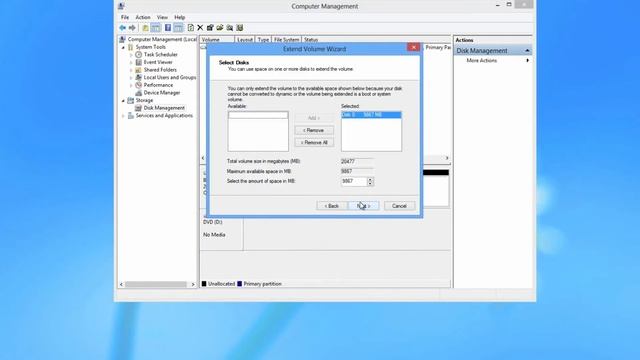The image size is (640, 360).
Task: Expand the Task Scheduler node
Action: click(x=131, y=55)
